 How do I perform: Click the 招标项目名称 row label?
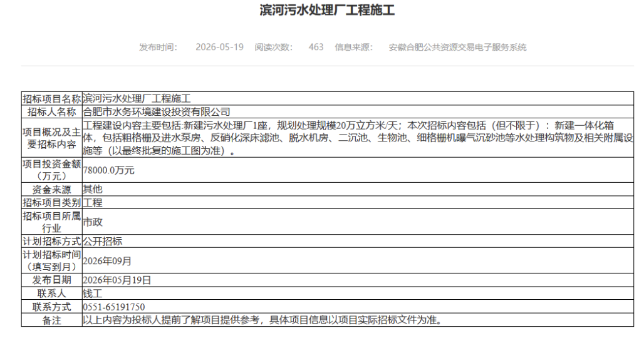52,98
